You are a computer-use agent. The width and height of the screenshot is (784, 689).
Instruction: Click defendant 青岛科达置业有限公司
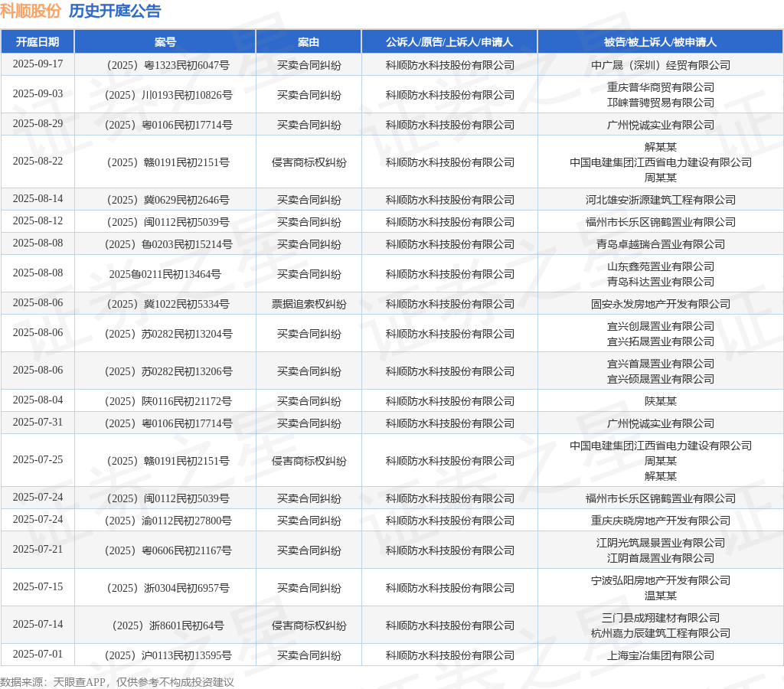click(x=661, y=282)
